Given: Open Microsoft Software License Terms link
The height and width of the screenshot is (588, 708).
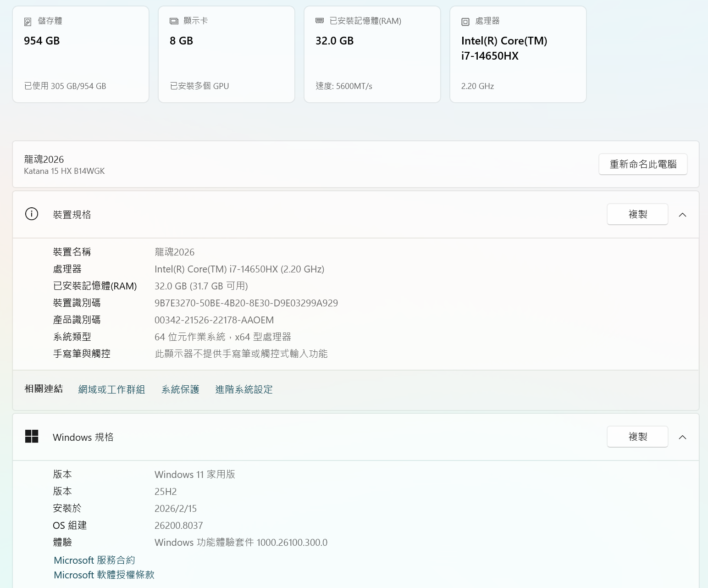Looking at the screenshot, I should [104, 575].
